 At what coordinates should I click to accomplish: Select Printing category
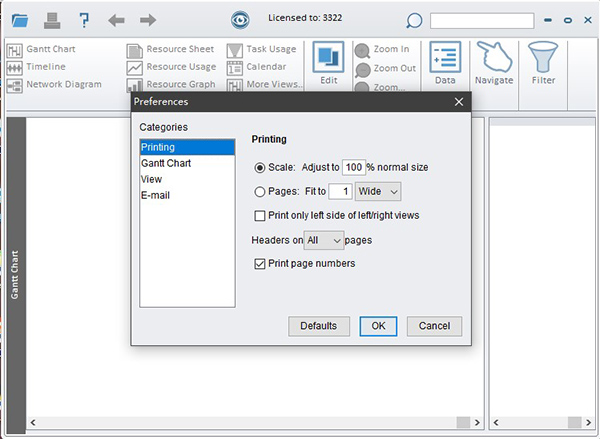pyautogui.click(x=188, y=147)
